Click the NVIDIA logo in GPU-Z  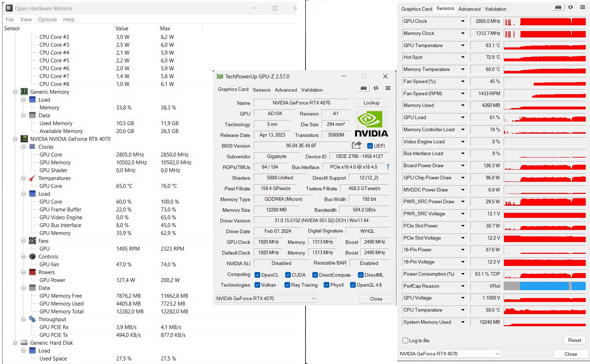point(371,124)
